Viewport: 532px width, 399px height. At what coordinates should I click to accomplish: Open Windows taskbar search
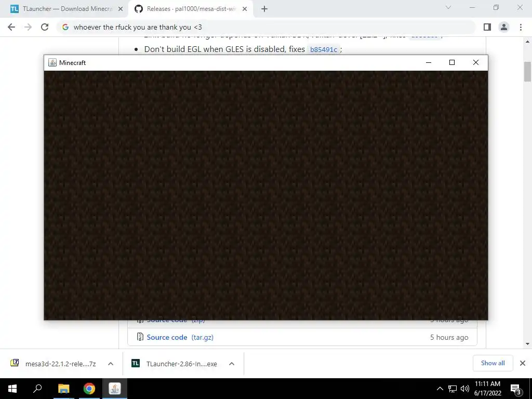click(37, 389)
